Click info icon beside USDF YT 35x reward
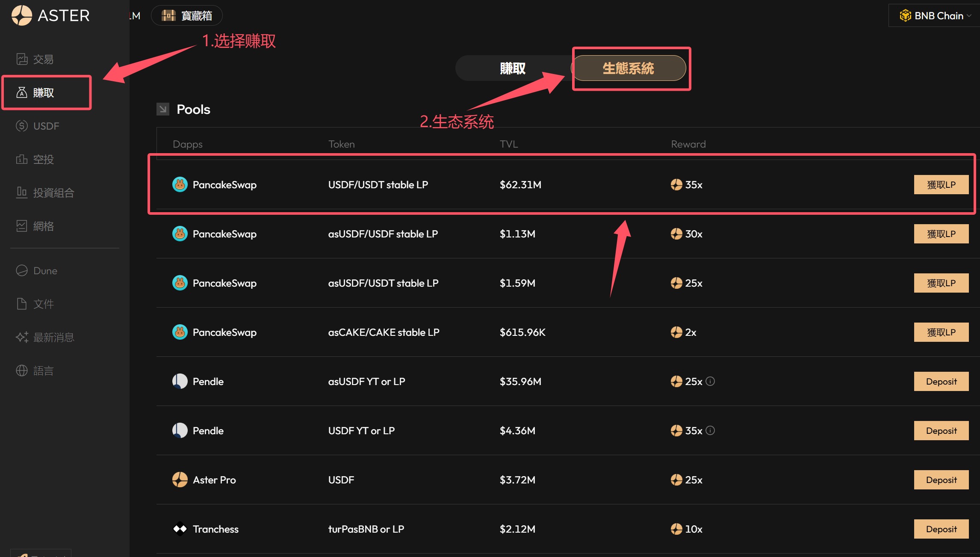 pos(710,430)
